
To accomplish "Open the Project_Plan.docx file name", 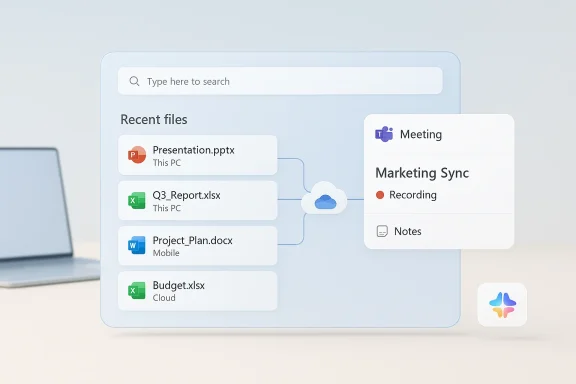I will (x=192, y=240).
